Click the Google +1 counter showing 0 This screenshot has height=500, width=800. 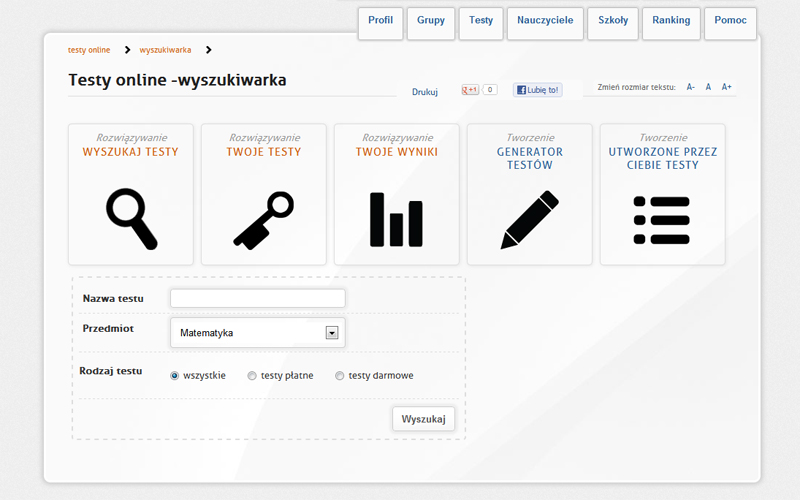pos(490,90)
